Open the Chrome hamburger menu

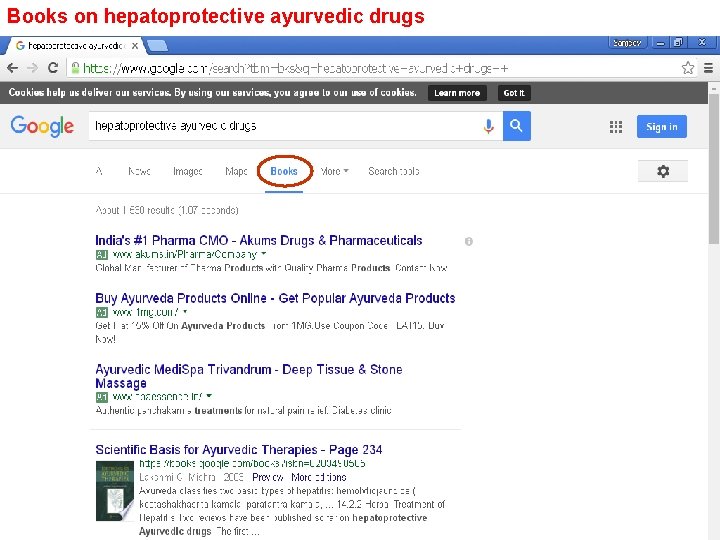(708, 68)
